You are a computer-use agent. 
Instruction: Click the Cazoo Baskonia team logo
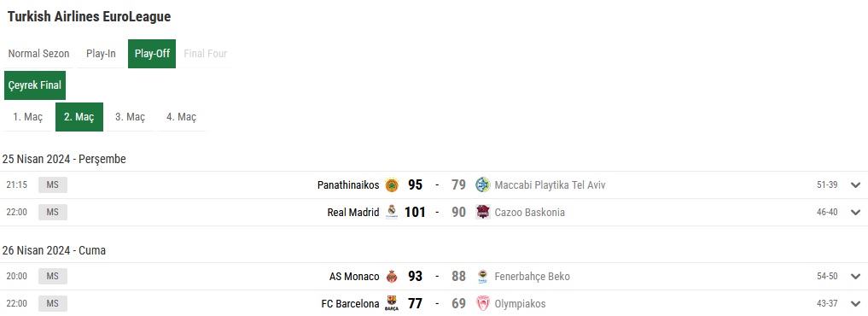483,213
